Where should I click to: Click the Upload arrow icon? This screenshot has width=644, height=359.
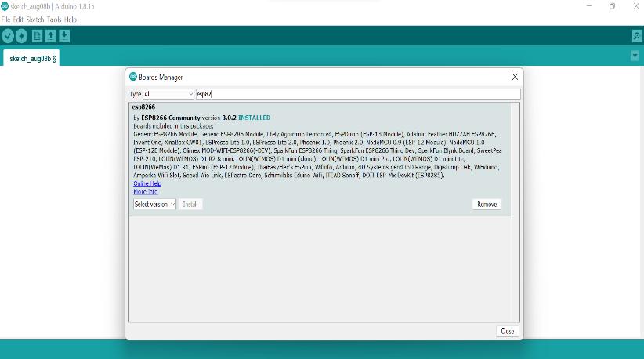21,36
